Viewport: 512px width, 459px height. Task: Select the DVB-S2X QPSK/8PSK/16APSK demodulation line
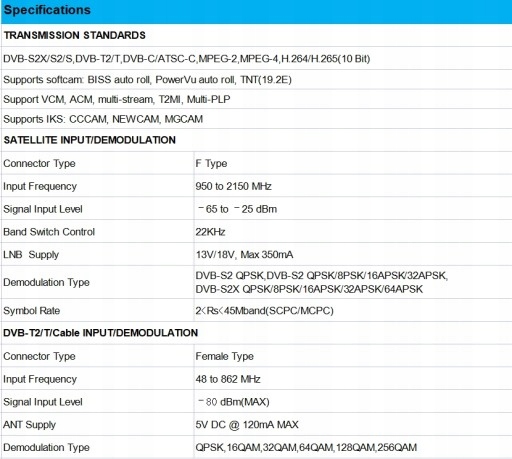(309, 289)
